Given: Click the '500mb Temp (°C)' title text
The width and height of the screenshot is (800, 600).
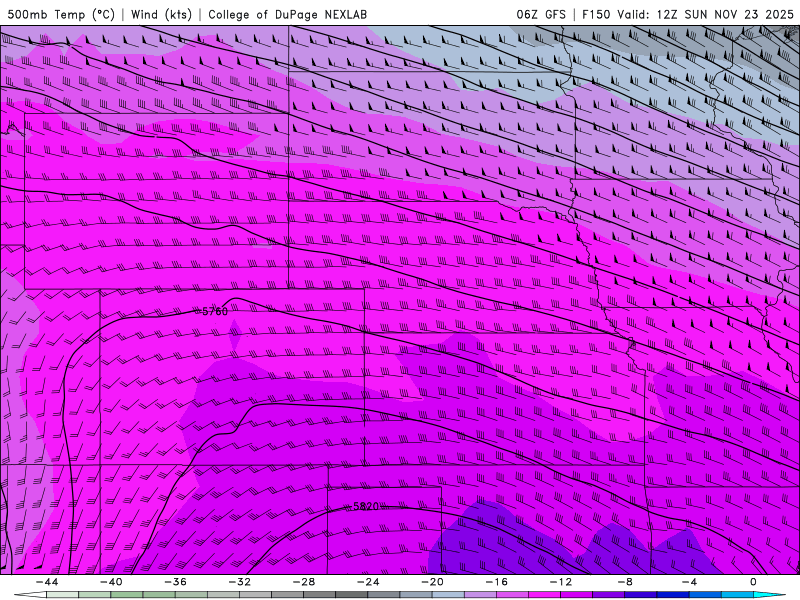Looking at the screenshot, I should (x=61, y=14).
